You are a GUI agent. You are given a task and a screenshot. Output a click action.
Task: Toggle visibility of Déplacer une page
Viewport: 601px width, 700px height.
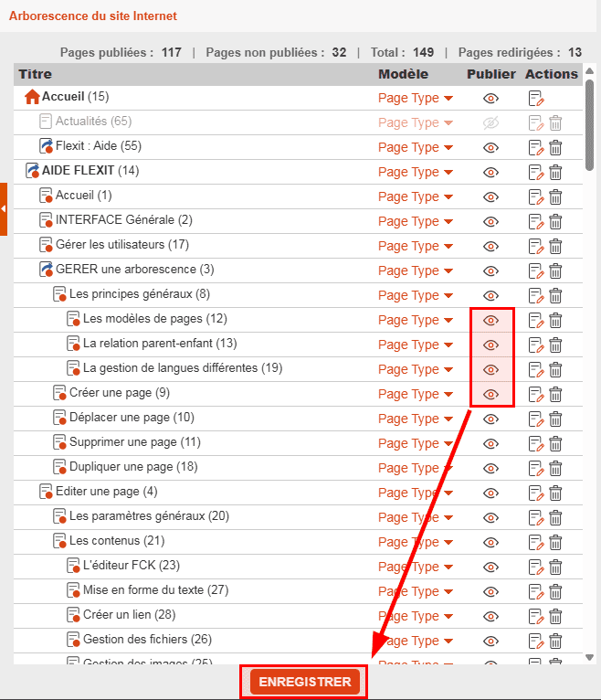(x=490, y=419)
